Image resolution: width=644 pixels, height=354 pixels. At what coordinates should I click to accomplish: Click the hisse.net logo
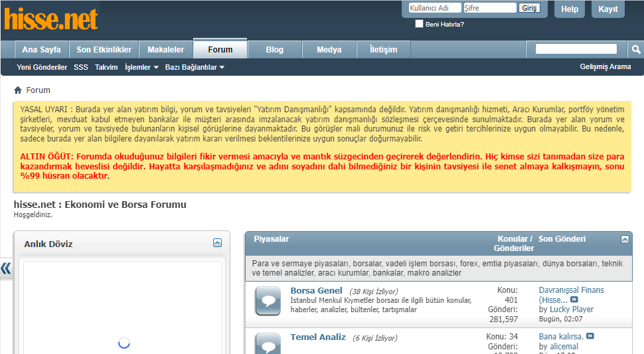[51, 19]
